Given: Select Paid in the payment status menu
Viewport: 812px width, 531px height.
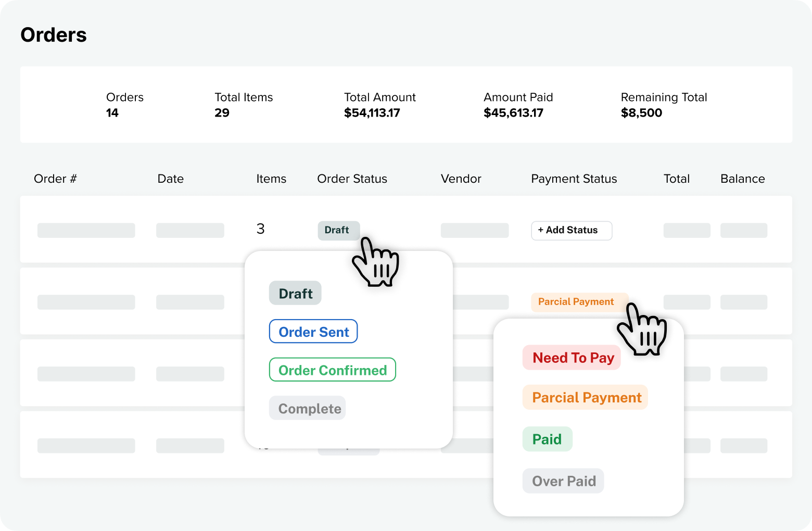Looking at the screenshot, I should tap(547, 439).
